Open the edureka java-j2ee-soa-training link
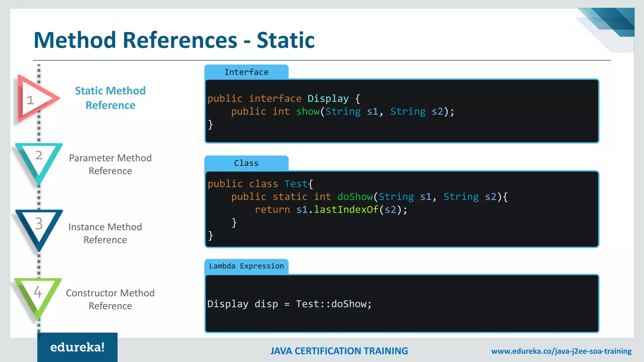644x362 pixels. click(561, 351)
